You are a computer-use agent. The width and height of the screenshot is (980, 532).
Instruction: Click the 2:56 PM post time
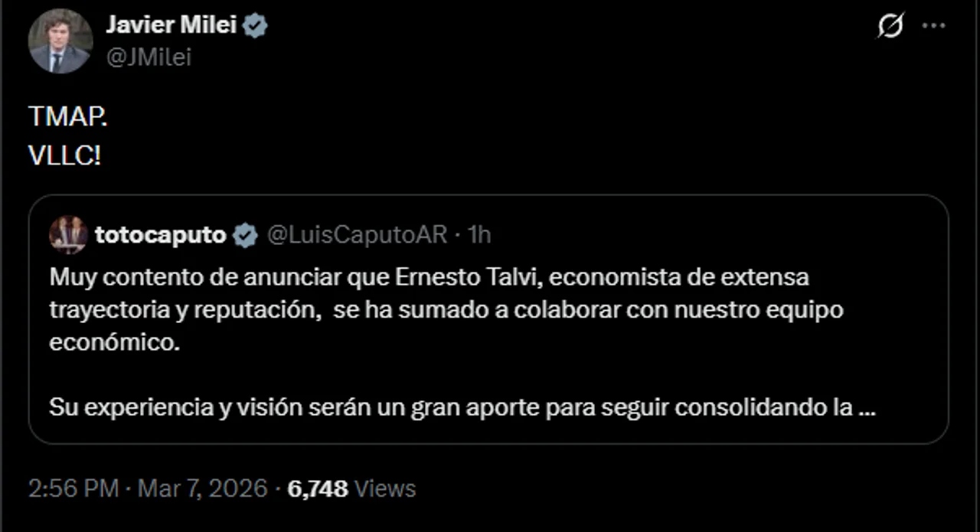point(73,488)
